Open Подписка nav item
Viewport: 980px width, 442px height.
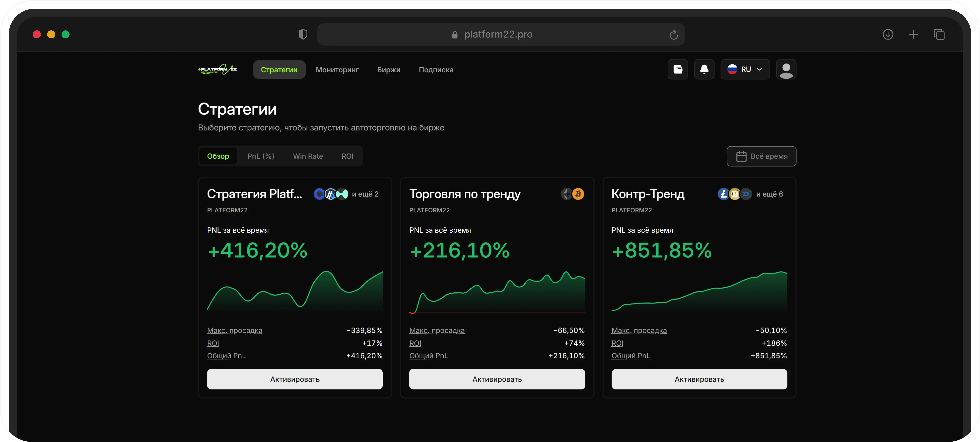tap(436, 70)
